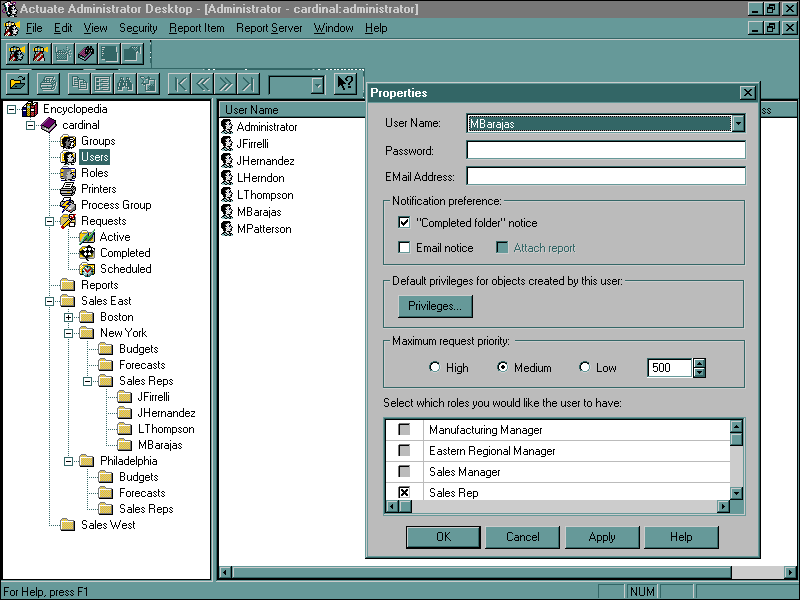The image size is (800, 600).
Task: Expand the Boston folder
Action: (68, 317)
